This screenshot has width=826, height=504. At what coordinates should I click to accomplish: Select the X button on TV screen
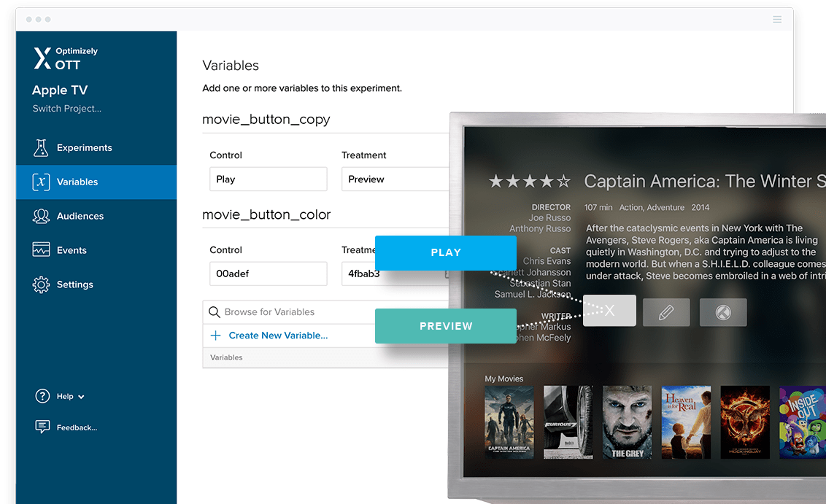[609, 311]
